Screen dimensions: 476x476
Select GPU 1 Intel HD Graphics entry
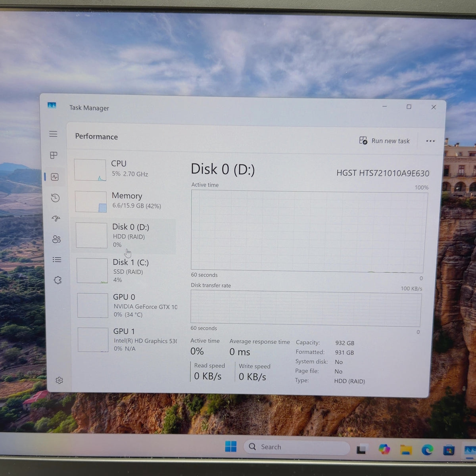[x=127, y=340]
